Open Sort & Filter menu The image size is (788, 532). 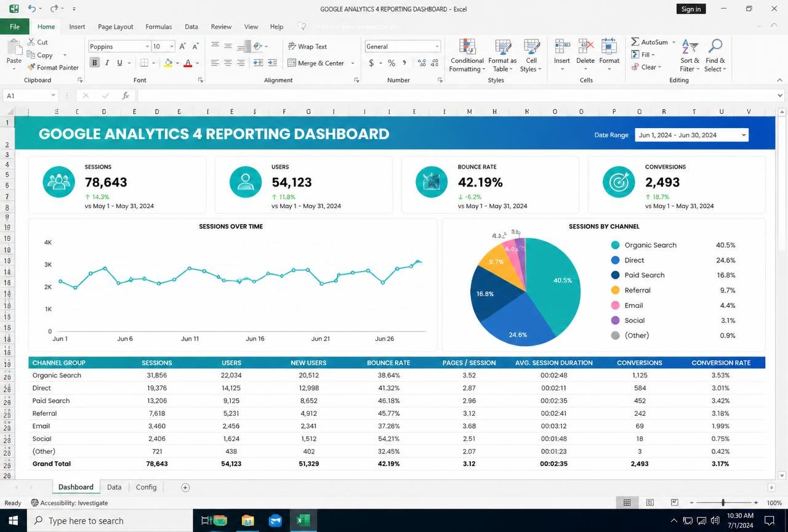pyautogui.click(x=690, y=55)
